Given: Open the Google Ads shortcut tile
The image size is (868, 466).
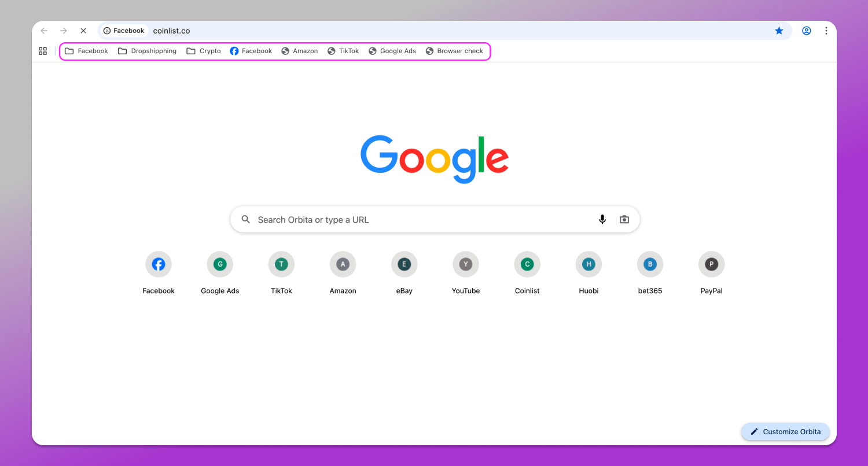Looking at the screenshot, I should coord(220,273).
